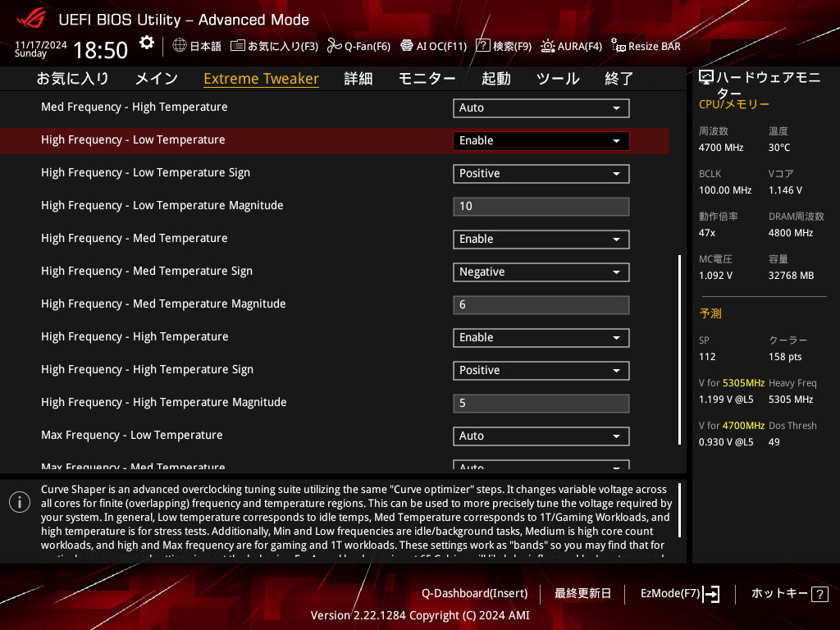Screen dimensions: 840x630
Task: Open Q-Fan control fan icon
Action: point(335,46)
